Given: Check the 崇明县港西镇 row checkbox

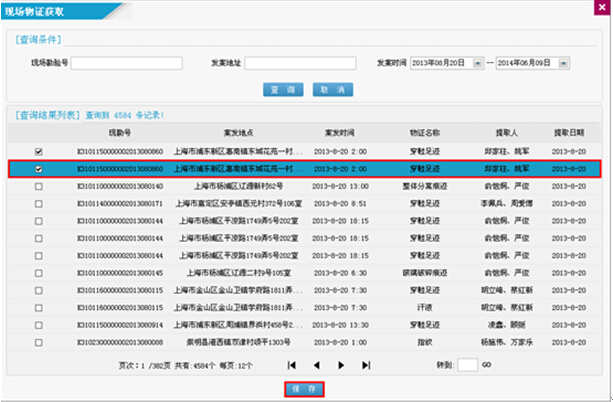Looking at the screenshot, I should click(38, 343).
